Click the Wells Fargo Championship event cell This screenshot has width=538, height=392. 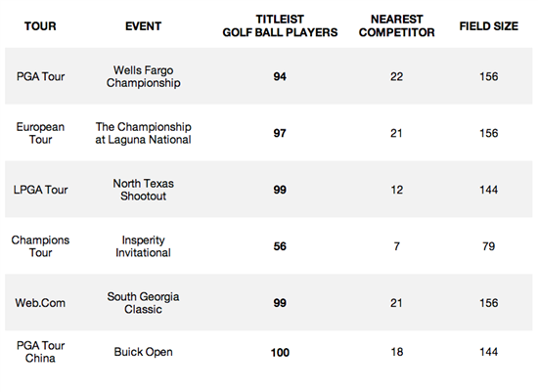point(144,76)
